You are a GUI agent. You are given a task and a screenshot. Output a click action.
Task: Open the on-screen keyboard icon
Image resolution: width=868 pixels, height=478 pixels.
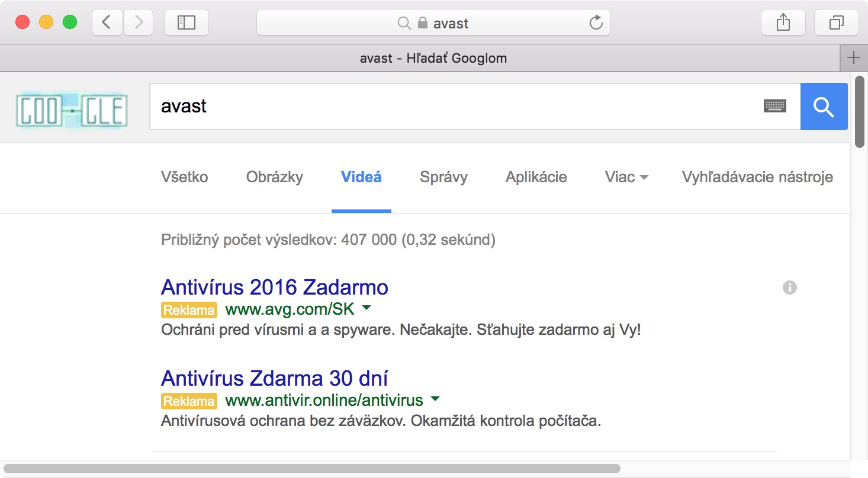[775, 106]
